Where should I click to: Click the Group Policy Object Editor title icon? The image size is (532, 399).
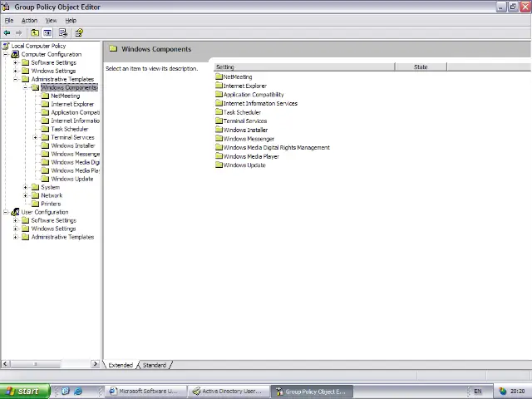tap(6, 7)
